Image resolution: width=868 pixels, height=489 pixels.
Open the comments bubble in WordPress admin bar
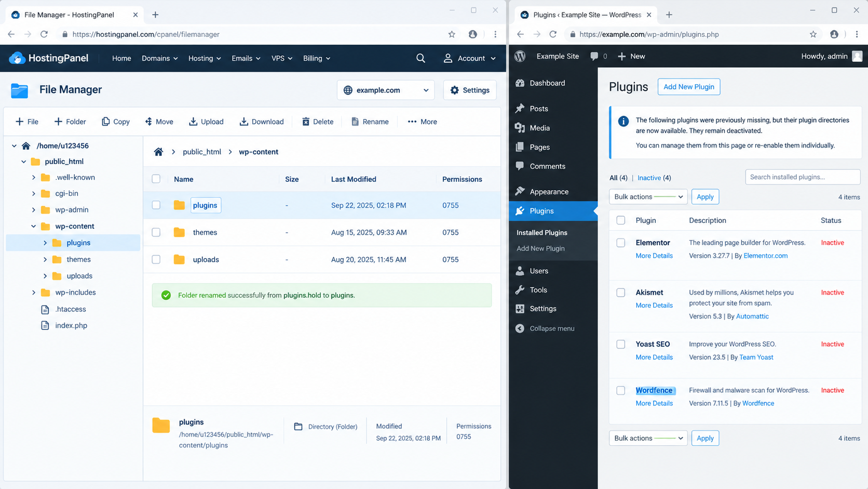594,56
